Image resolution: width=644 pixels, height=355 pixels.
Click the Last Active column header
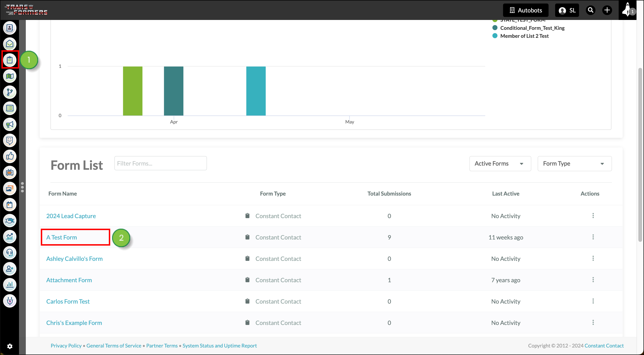click(505, 193)
